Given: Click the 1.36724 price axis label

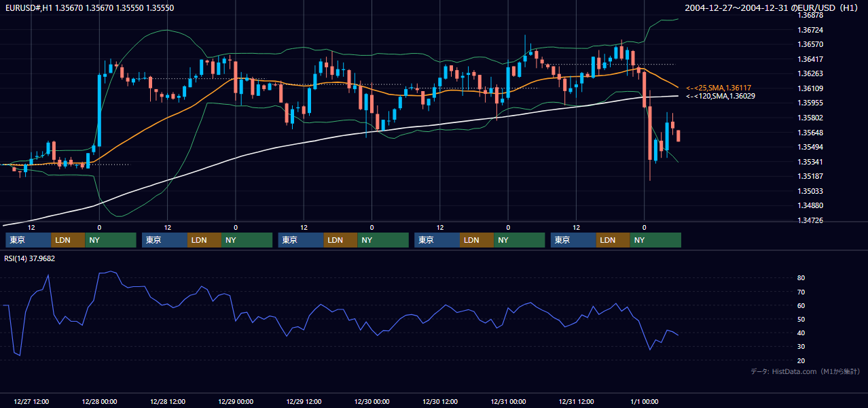Looking at the screenshot, I should click(x=812, y=30).
